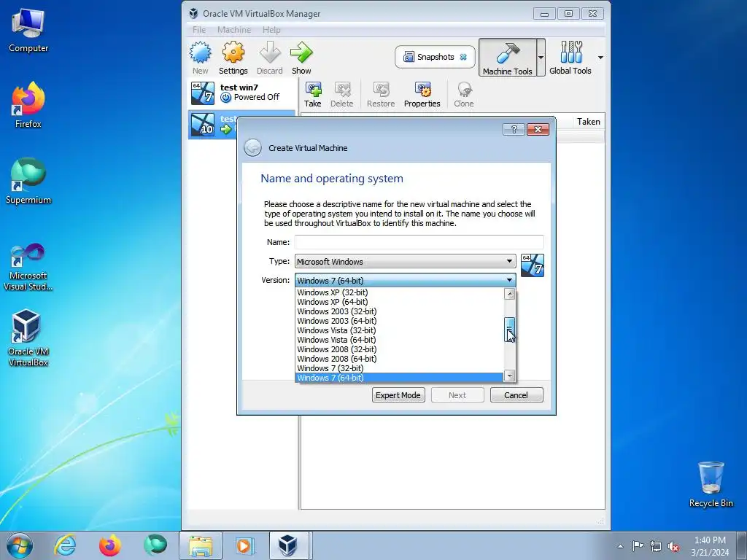Viewport: 747px width, 560px height.
Task: Click Action Center flag tray icon
Action: pyautogui.click(x=638, y=546)
